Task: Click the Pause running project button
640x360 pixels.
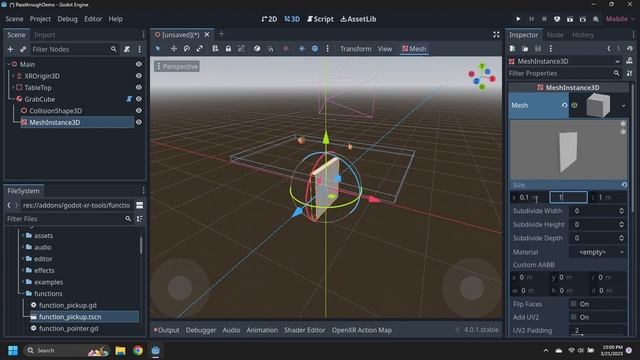Action: (x=531, y=19)
